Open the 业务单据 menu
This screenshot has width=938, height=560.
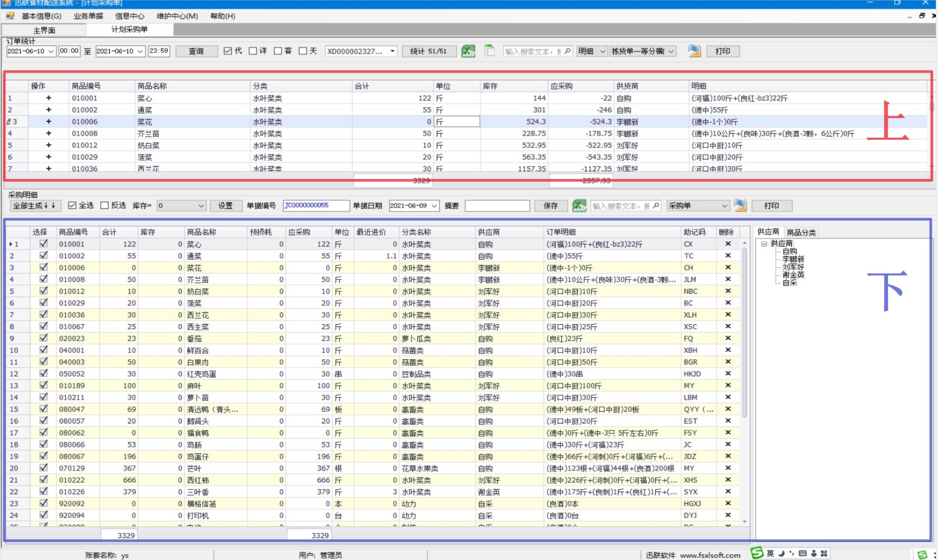(88, 16)
